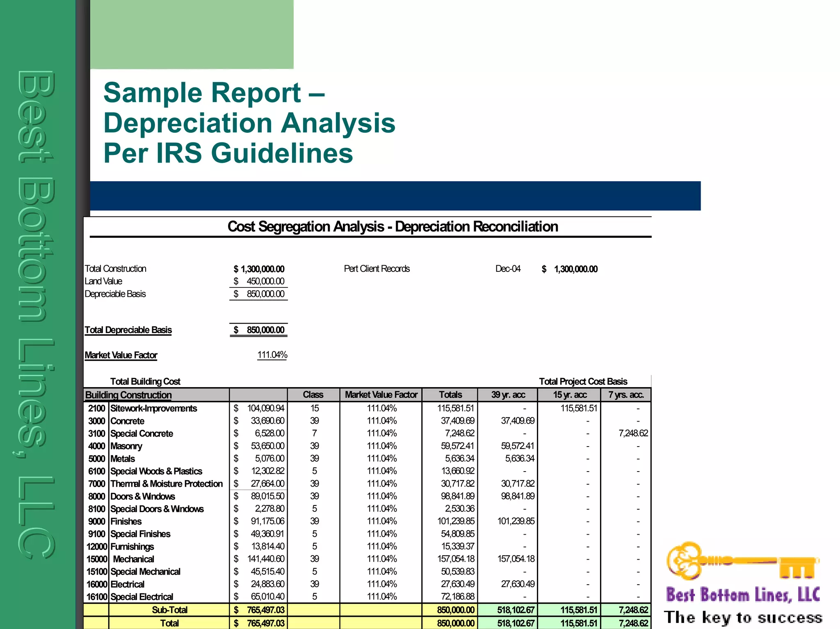Click the 'Best Bottom Lines, LLC' purple logo text

(x=743, y=595)
